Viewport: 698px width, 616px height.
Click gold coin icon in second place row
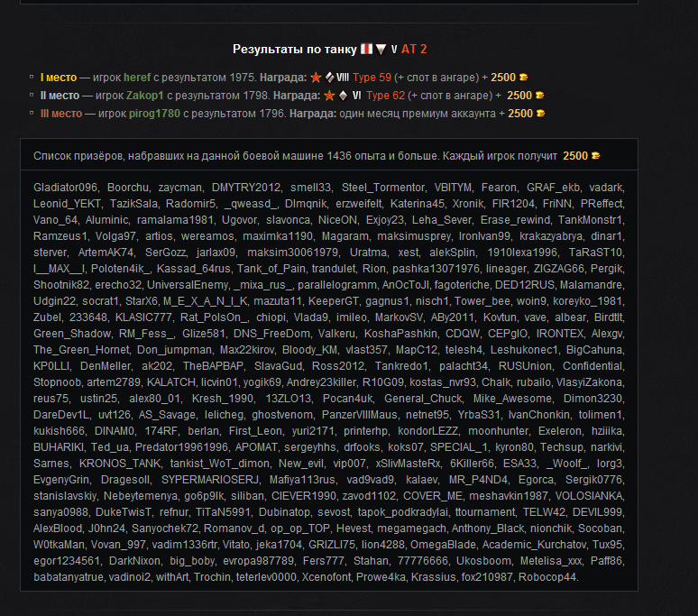tap(539, 96)
